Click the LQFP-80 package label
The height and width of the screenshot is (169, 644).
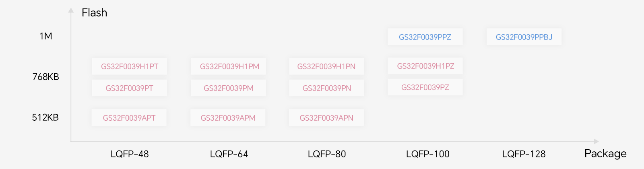click(327, 154)
